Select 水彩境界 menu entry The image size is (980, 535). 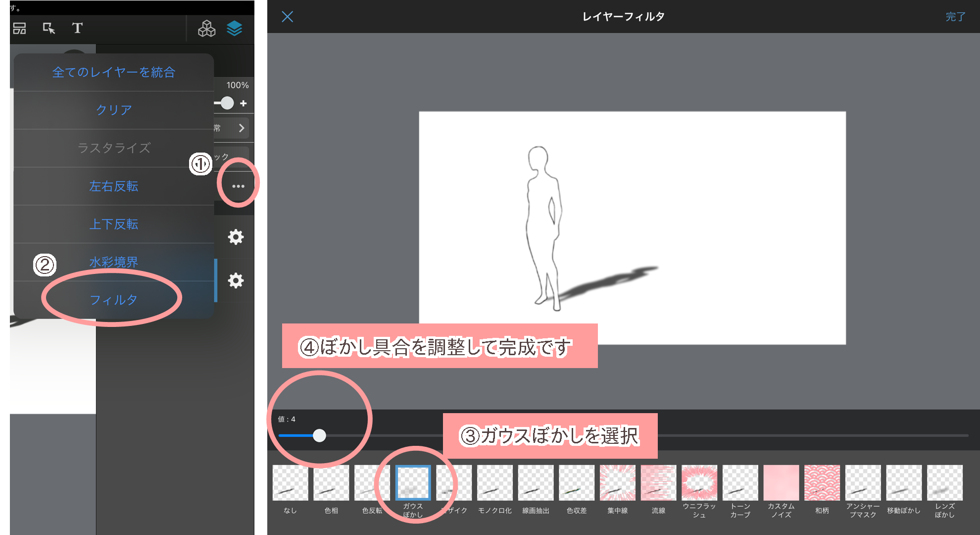pos(114,262)
